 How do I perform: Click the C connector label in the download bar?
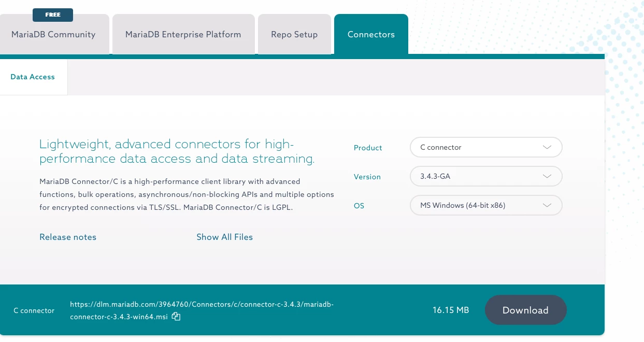coord(34,310)
